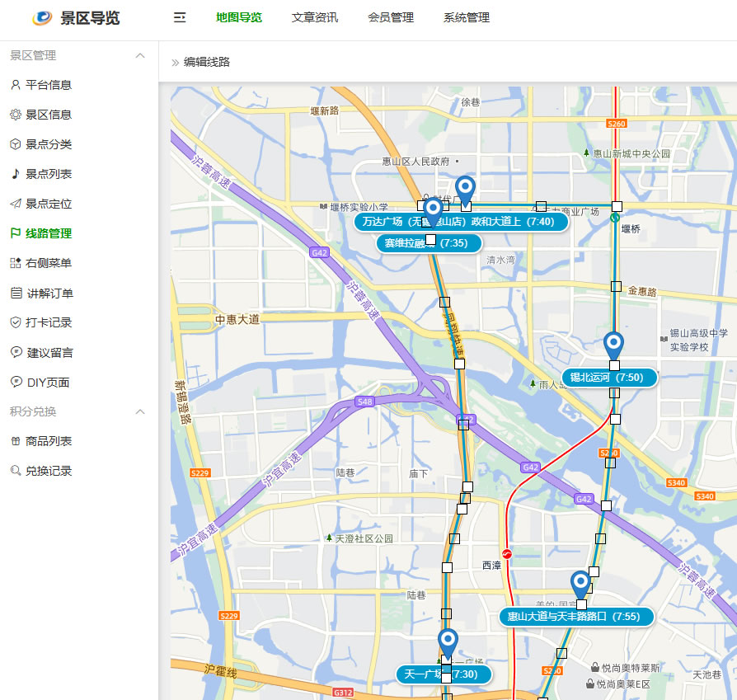Image resolution: width=737 pixels, height=700 pixels.
Task: Open 右侧菜单 sidebar item
Action: (48, 263)
